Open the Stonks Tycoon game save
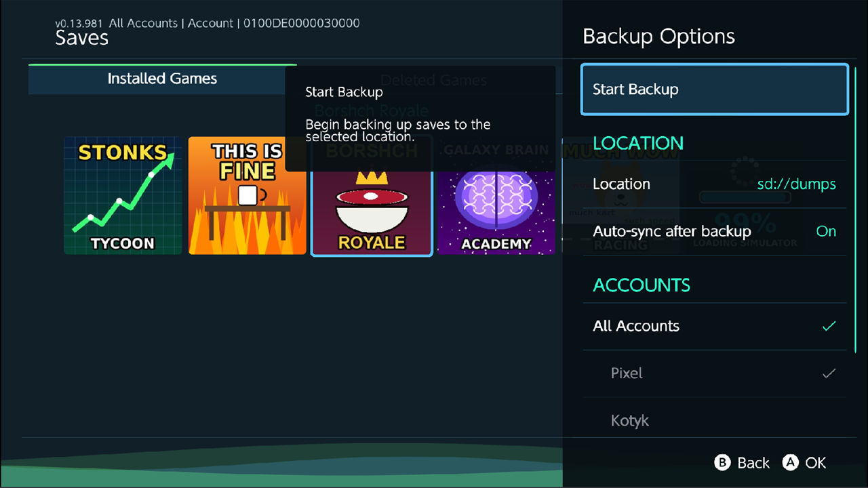The image size is (868, 488). tap(123, 196)
